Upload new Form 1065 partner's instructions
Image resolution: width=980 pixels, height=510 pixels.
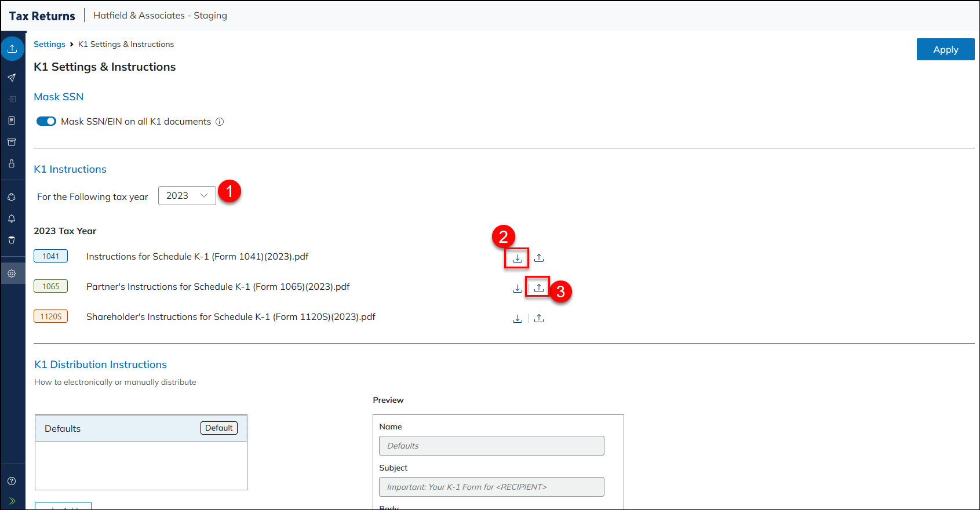click(x=538, y=287)
